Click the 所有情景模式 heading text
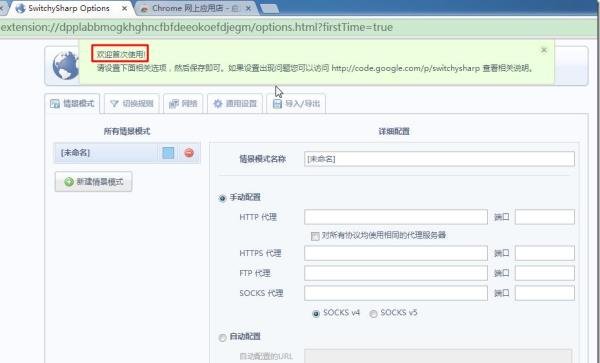Viewport: 600px width, 363px height. [x=127, y=131]
